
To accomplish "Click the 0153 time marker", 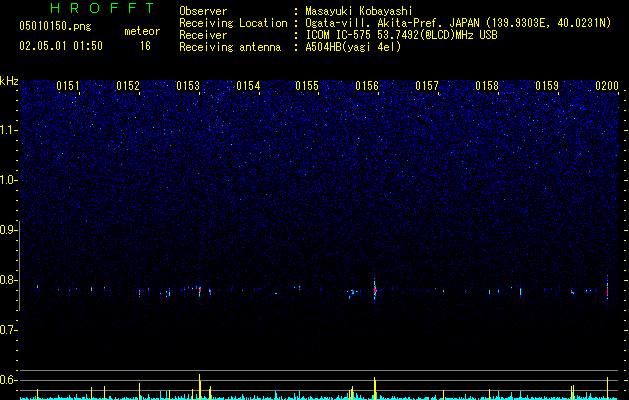I will coord(188,86).
